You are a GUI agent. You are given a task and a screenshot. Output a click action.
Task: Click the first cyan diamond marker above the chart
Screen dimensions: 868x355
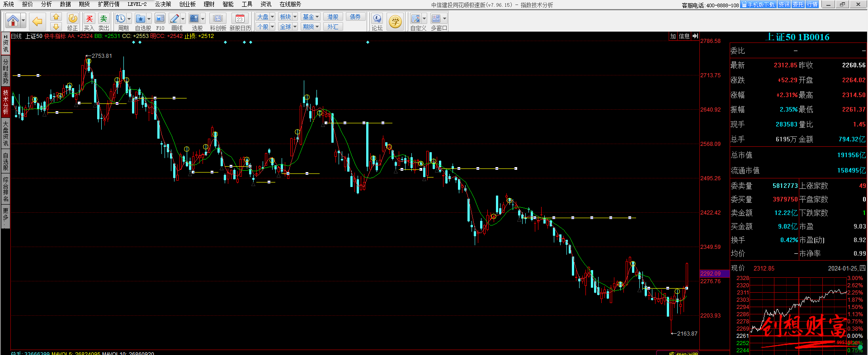(133, 42)
